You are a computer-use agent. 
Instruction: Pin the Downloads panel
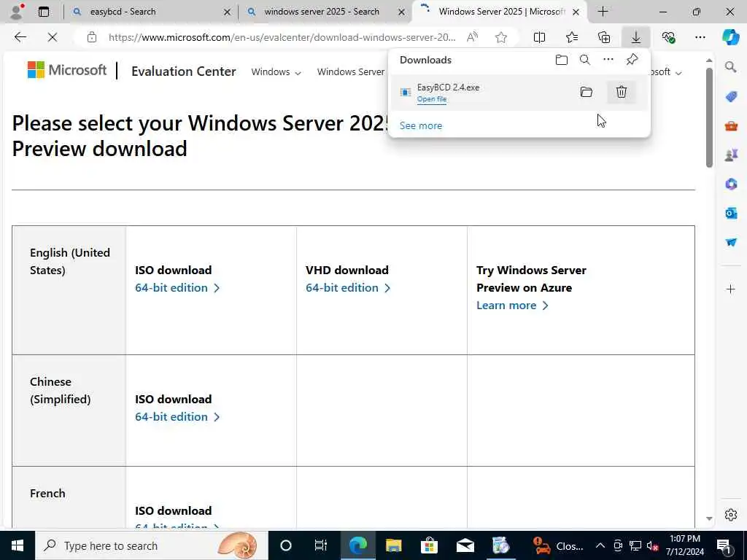pyautogui.click(x=632, y=60)
